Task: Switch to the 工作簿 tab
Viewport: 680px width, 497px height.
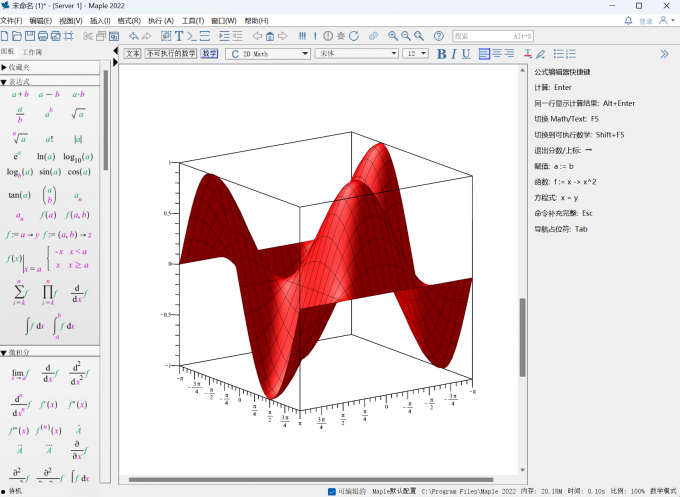Action: pyautogui.click(x=32, y=50)
